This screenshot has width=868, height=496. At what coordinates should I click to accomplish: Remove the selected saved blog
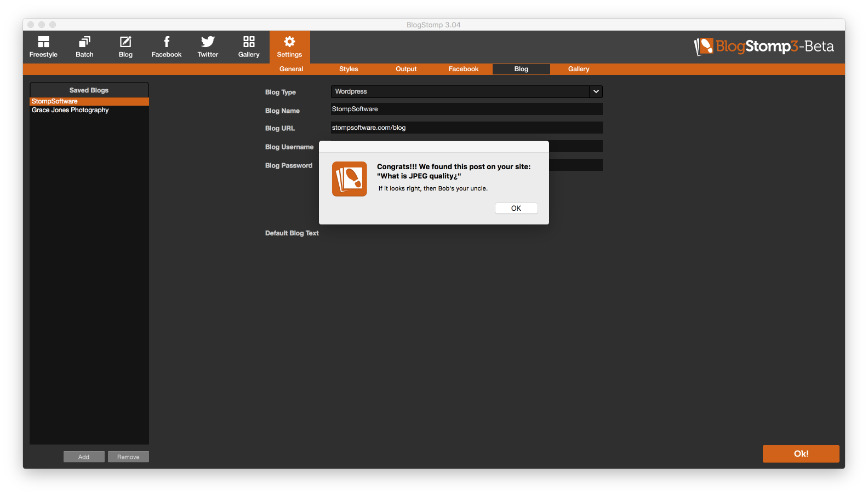pos(128,457)
